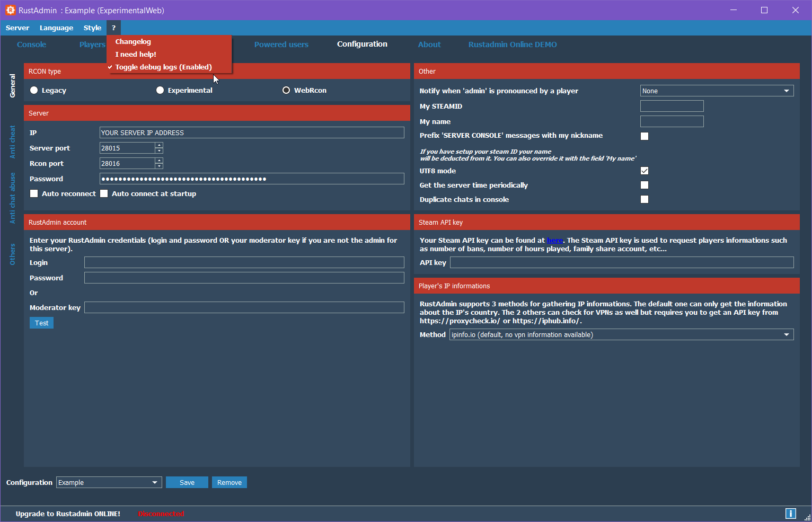Select the WebRcon RCON type
The width and height of the screenshot is (812, 522).
click(286, 90)
